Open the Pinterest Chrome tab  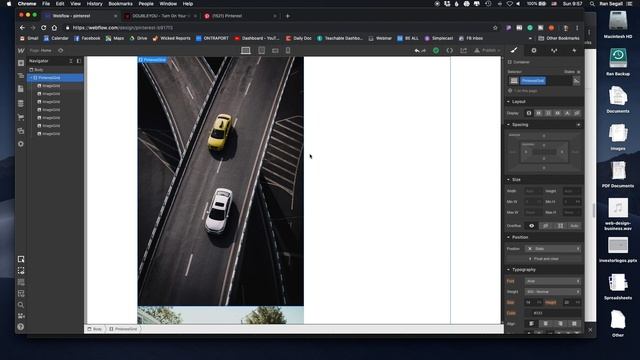[240, 16]
